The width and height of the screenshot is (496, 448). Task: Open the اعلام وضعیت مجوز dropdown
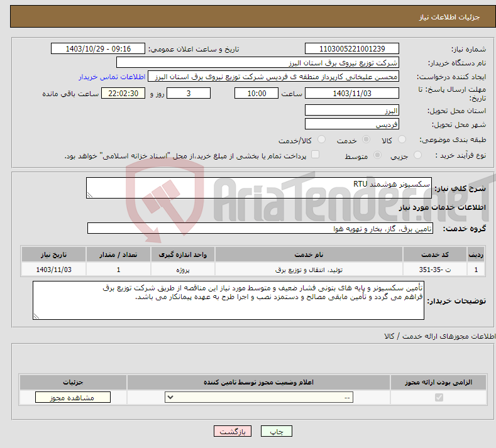coord(259,397)
